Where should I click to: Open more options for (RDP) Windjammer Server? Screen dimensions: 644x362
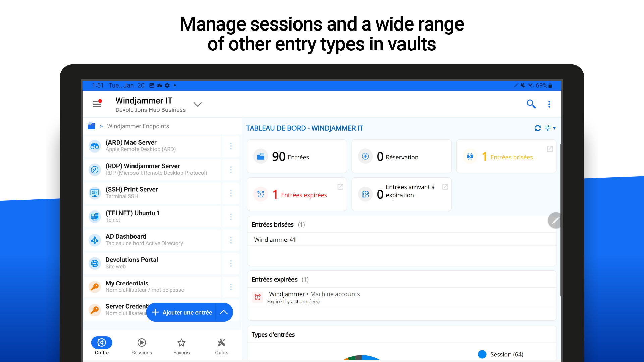pyautogui.click(x=231, y=170)
